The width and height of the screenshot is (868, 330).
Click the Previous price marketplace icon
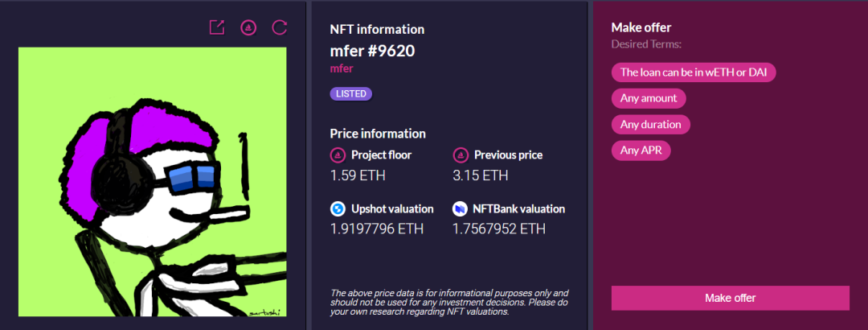click(461, 155)
